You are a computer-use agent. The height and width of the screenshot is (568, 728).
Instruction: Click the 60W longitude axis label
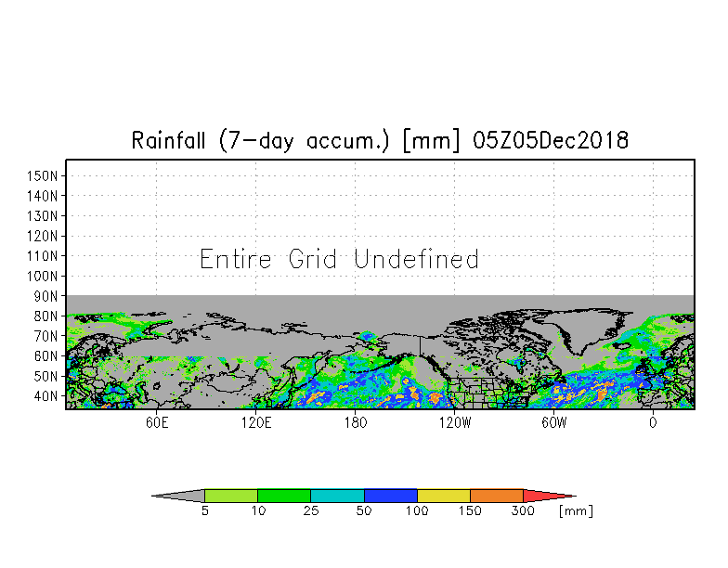point(553,423)
